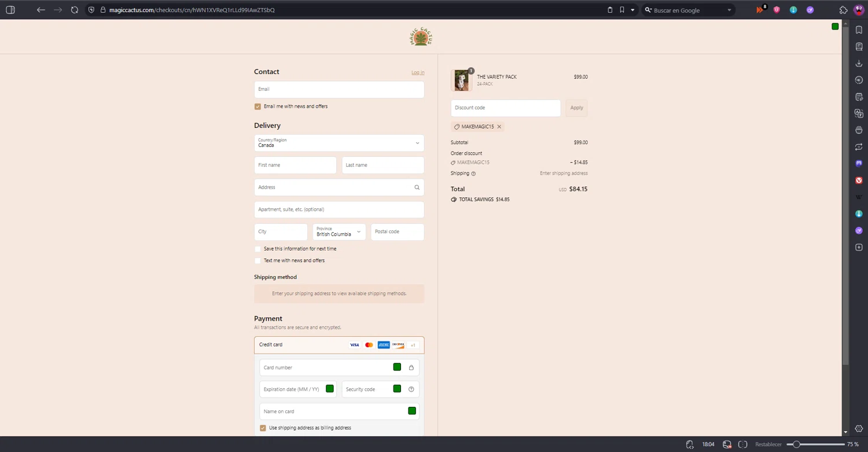Click the City field
Screen dimensions: 868x452
[x=281, y=231]
